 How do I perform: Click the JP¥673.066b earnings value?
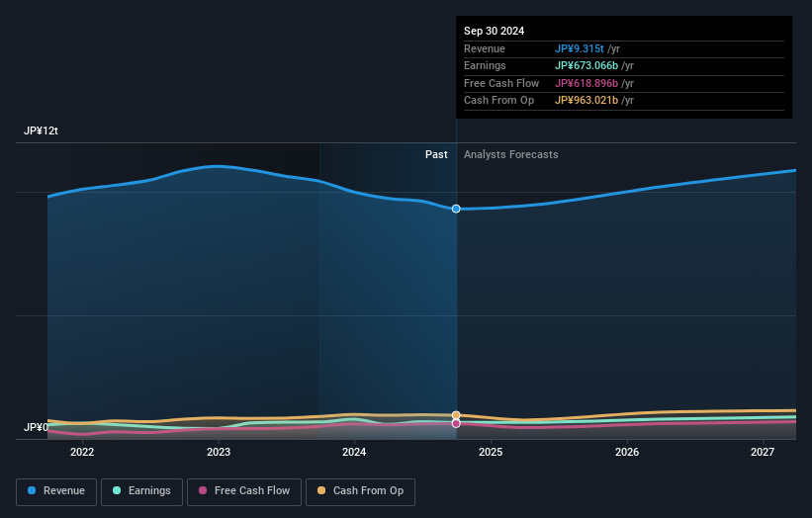point(586,65)
